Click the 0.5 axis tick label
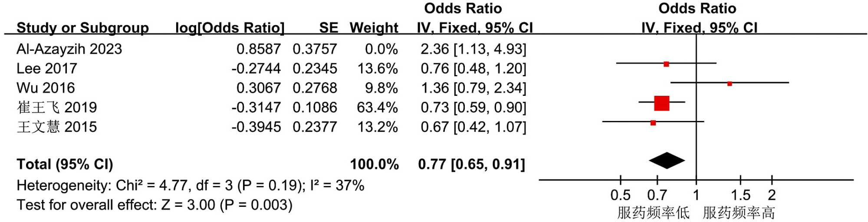 tap(620, 195)
